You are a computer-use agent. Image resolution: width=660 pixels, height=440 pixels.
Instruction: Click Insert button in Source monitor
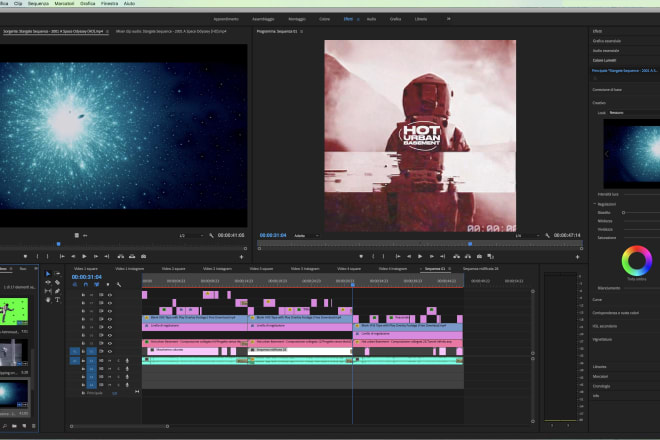click(121, 256)
